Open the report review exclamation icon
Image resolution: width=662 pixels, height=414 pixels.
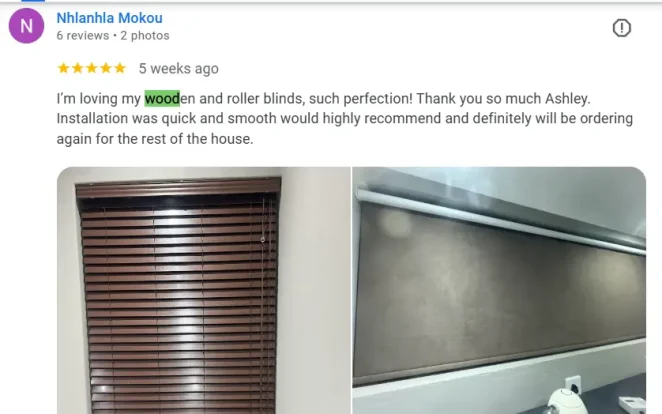[621, 28]
